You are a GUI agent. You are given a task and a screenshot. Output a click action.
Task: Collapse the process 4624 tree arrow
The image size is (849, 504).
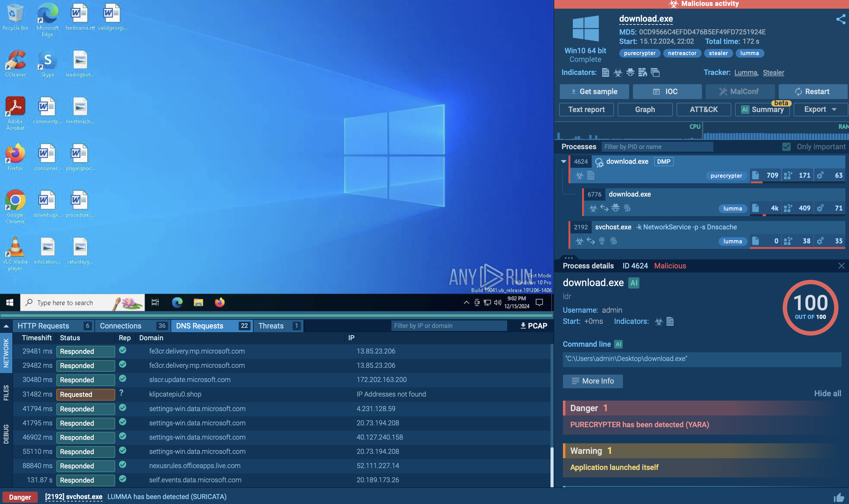[564, 161]
